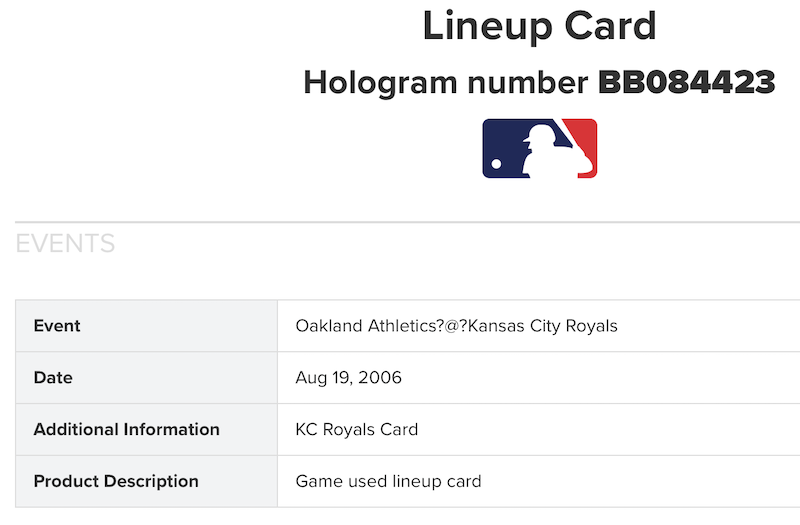Select the Aug 19, 2006 date value

348,378
